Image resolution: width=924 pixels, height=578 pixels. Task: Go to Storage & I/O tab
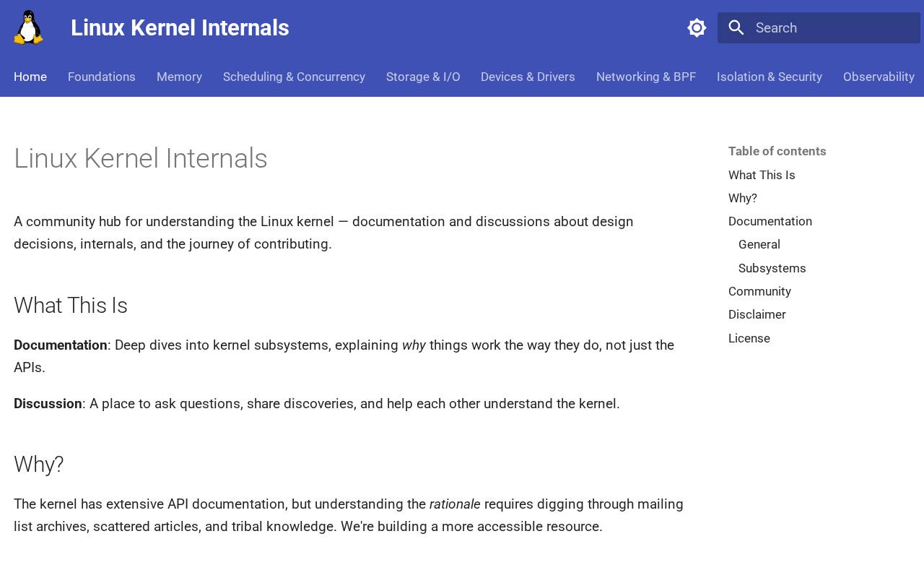click(x=423, y=77)
